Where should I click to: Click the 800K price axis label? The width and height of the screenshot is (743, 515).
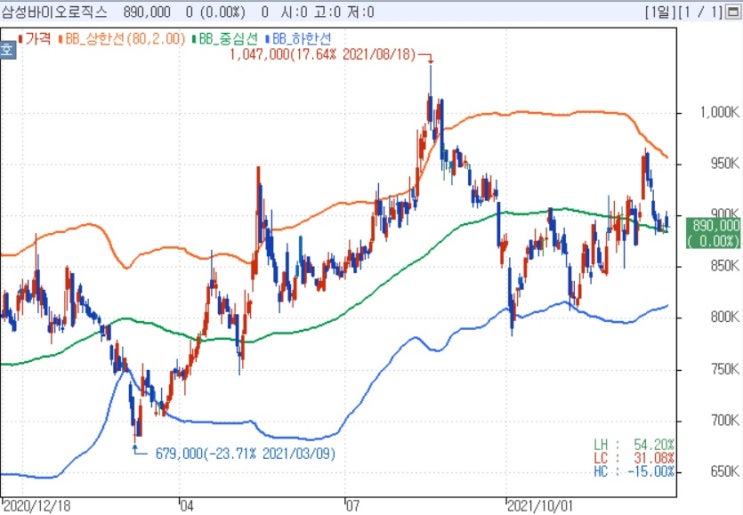725,317
